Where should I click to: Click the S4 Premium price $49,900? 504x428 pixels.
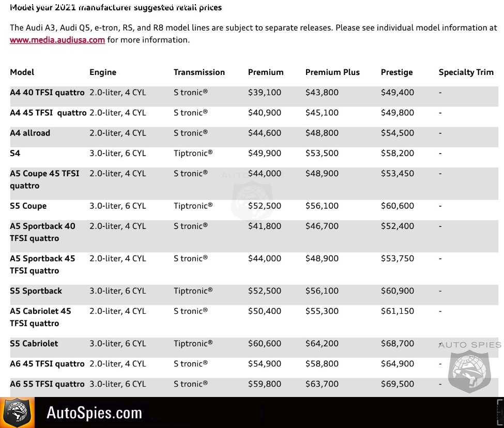[x=265, y=154]
